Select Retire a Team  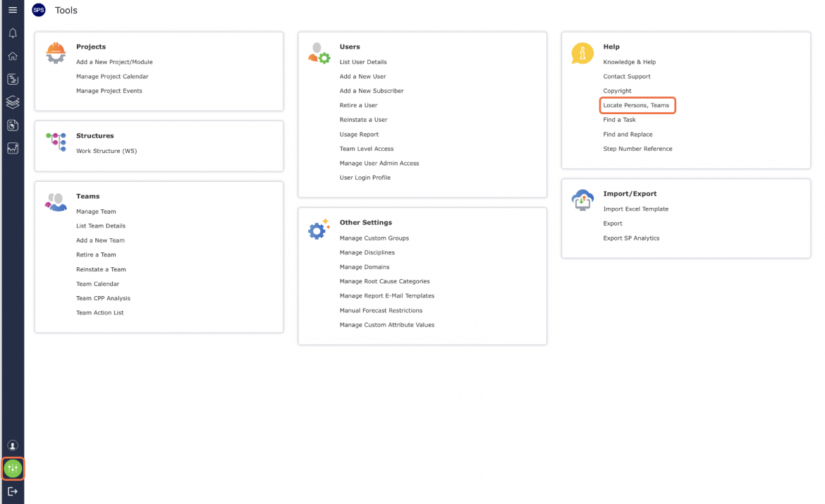(x=96, y=254)
